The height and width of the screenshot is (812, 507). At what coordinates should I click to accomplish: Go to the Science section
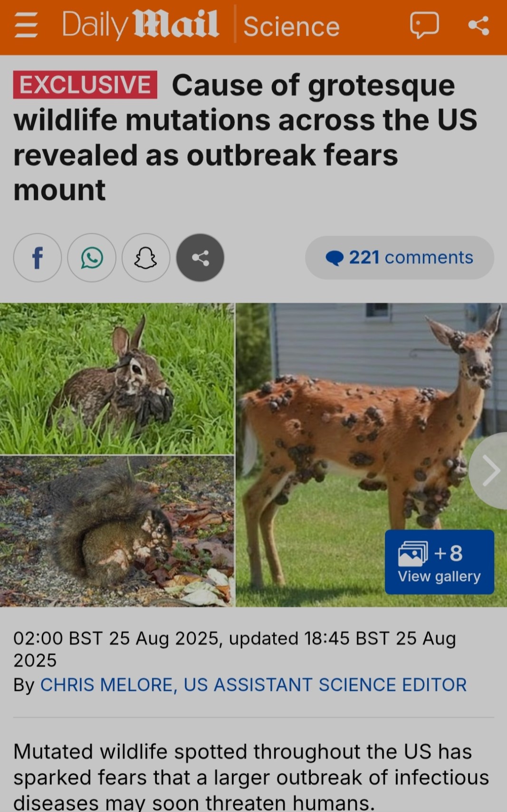point(291,27)
